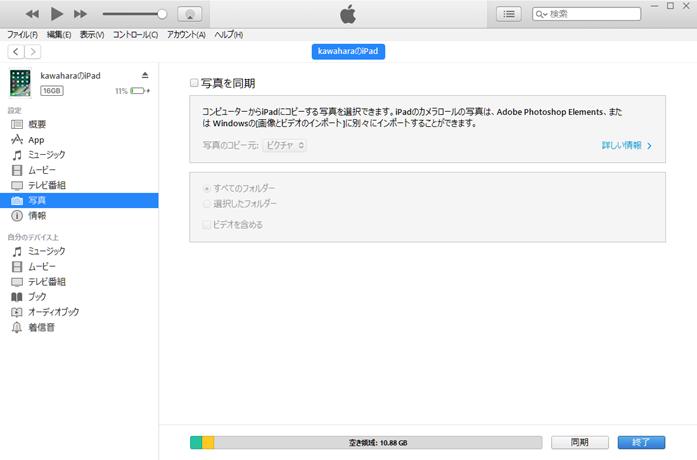Select テレビ番組 icon under 設定
Screen dimensions: 697x460
point(17,185)
